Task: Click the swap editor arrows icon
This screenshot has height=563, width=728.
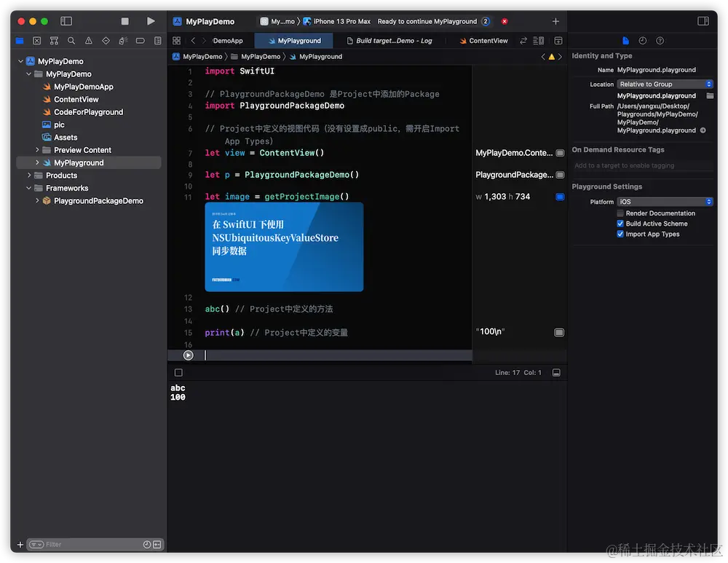Action: 523,41
